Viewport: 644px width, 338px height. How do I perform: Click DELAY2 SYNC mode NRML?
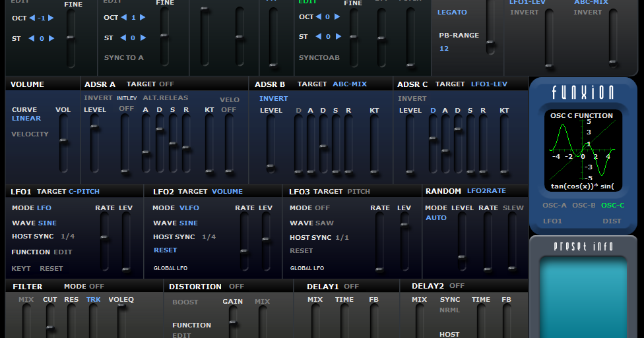click(449, 310)
